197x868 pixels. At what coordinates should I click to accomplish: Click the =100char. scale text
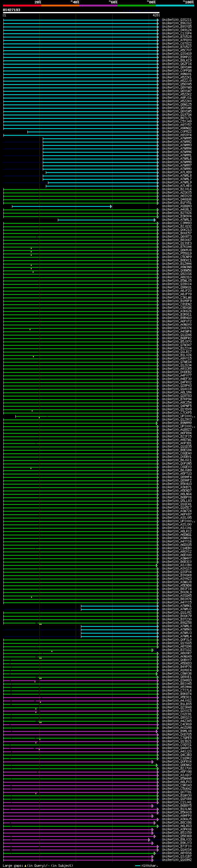coord(150,866)
